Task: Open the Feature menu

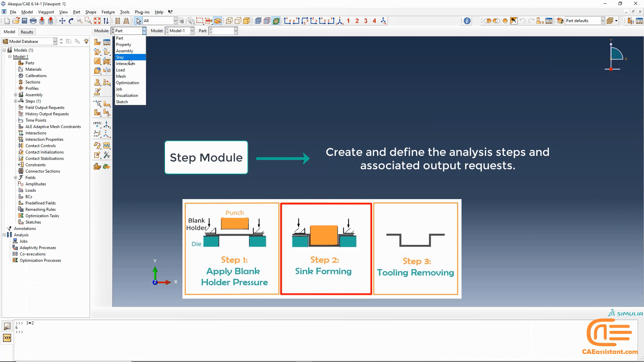Action: [x=108, y=12]
